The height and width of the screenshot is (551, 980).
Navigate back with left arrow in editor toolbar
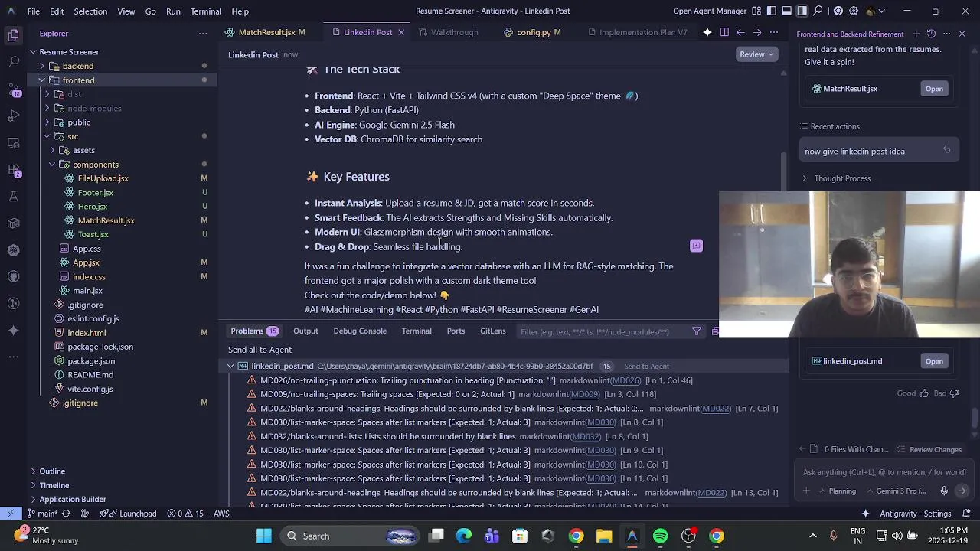740,32
